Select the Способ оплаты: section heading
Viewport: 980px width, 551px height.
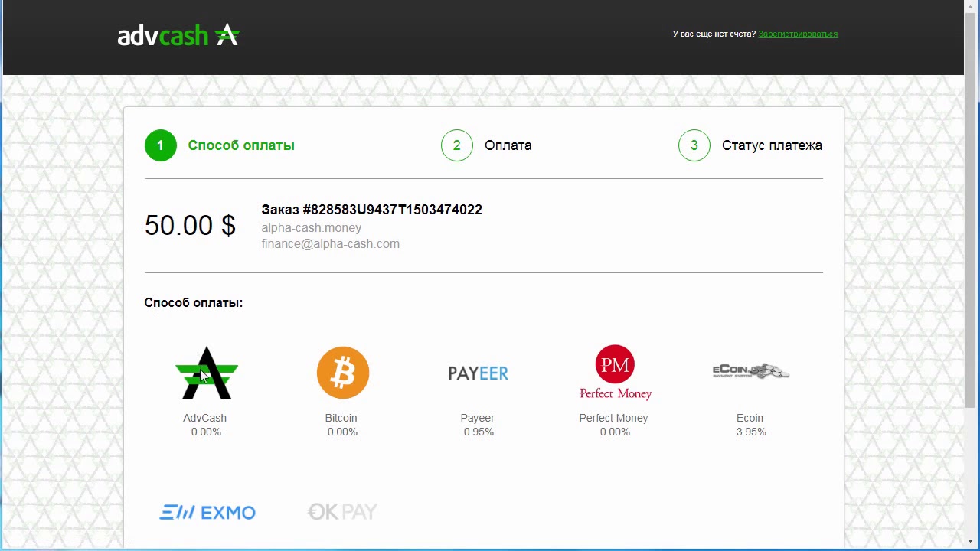point(193,302)
